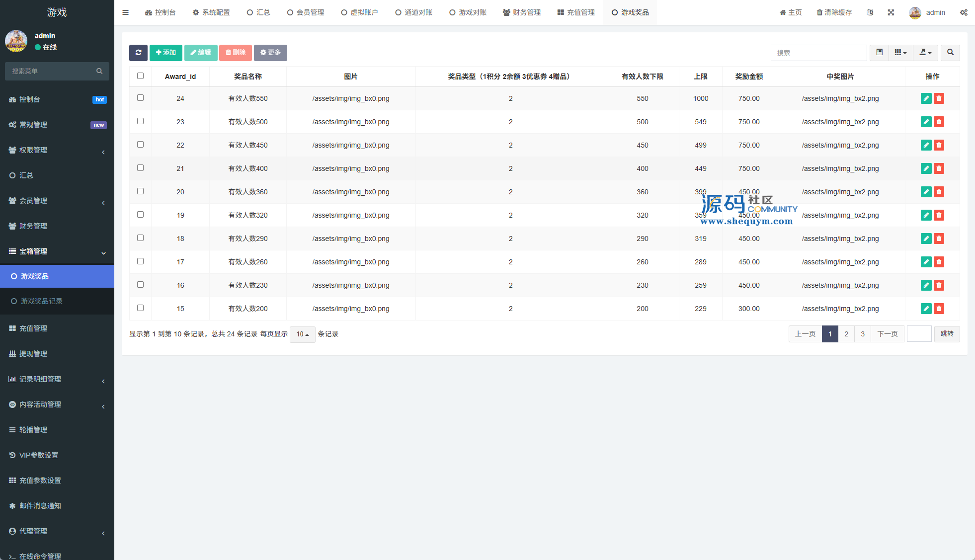Click the magnifier search button in toolbar
This screenshot has width=975, height=560.
tap(950, 53)
